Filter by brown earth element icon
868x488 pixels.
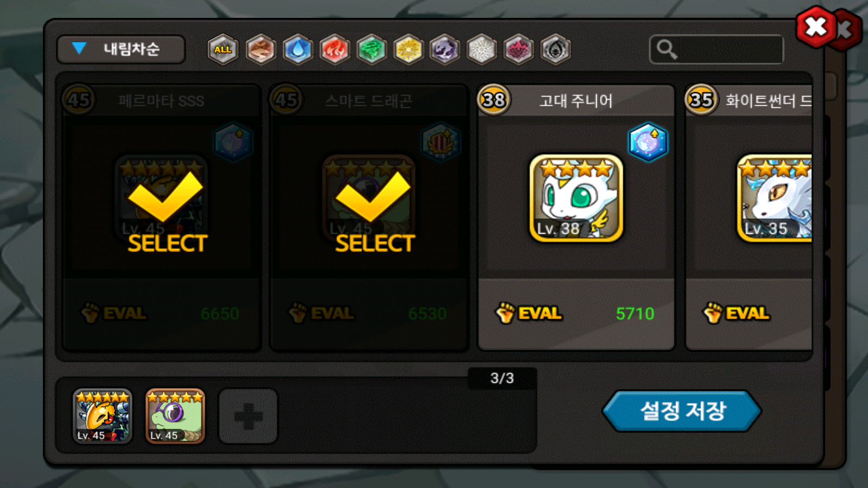click(x=261, y=49)
